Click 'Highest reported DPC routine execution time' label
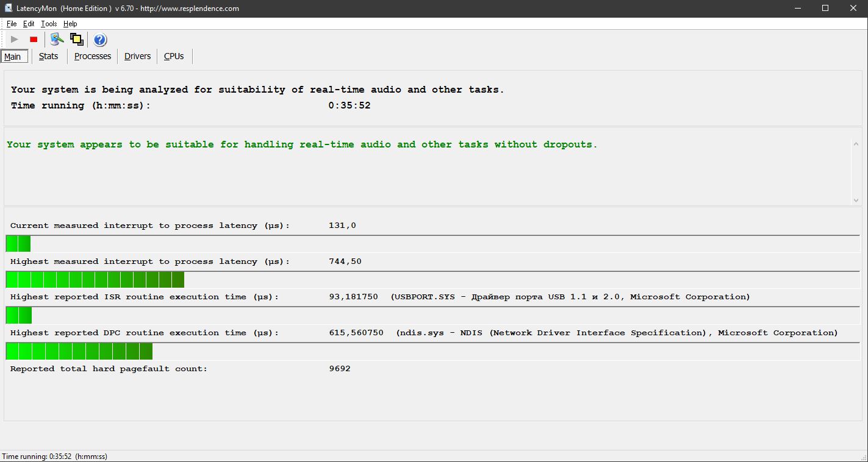Image resolution: width=868 pixels, height=462 pixels. (x=145, y=333)
